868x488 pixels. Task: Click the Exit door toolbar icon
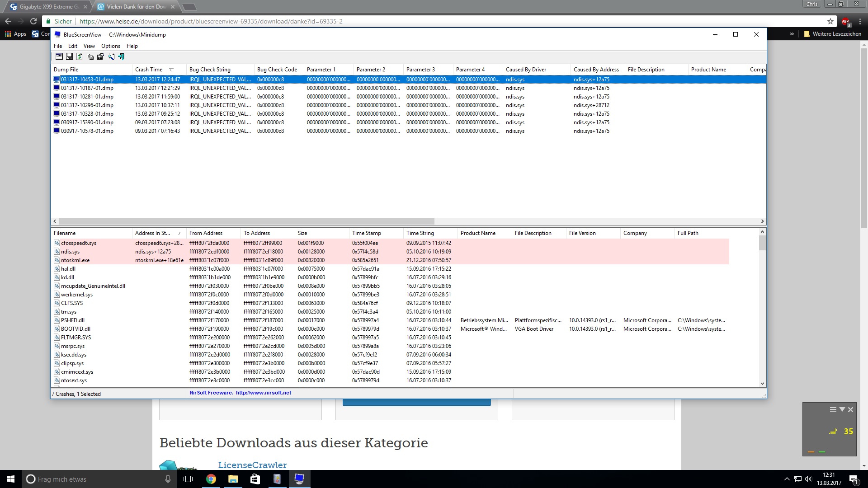(122, 56)
